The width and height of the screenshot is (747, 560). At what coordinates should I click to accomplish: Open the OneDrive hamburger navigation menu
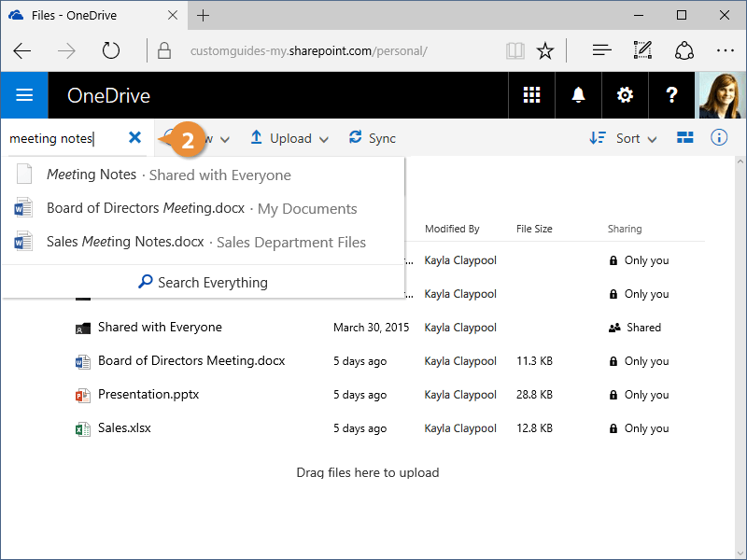[24, 95]
